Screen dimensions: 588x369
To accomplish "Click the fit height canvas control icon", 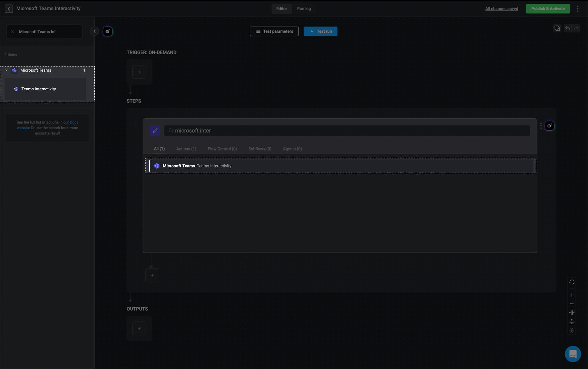I will (572, 322).
